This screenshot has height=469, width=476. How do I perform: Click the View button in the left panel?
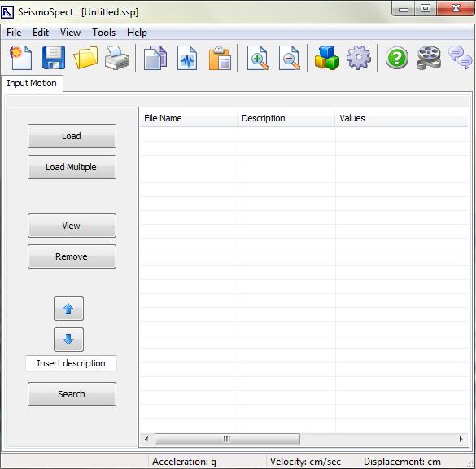(72, 226)
